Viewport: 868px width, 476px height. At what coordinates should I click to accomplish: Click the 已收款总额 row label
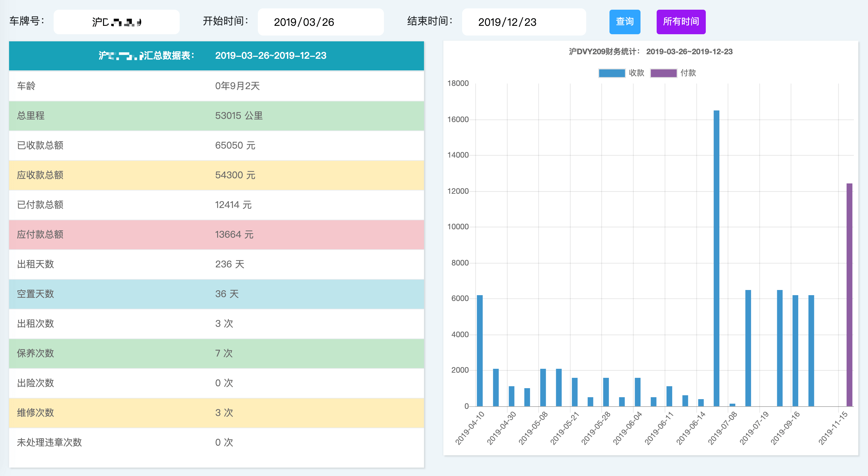[x=40, y=145]
